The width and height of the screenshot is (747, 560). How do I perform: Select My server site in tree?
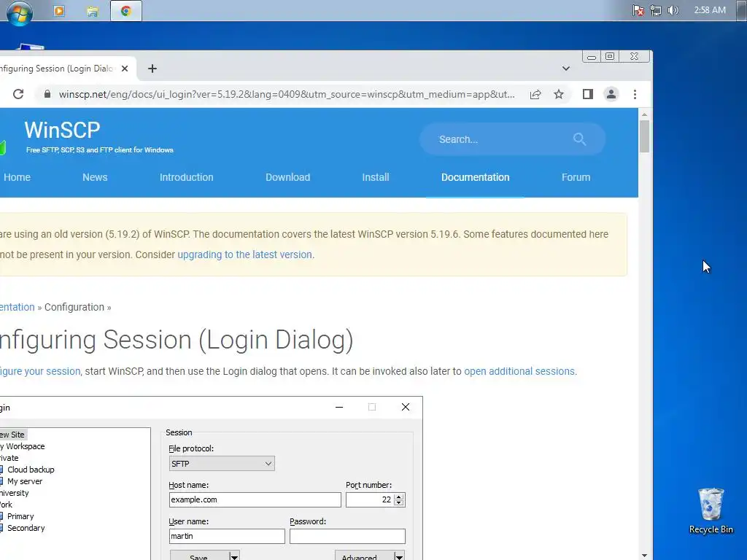pos(25,481)
